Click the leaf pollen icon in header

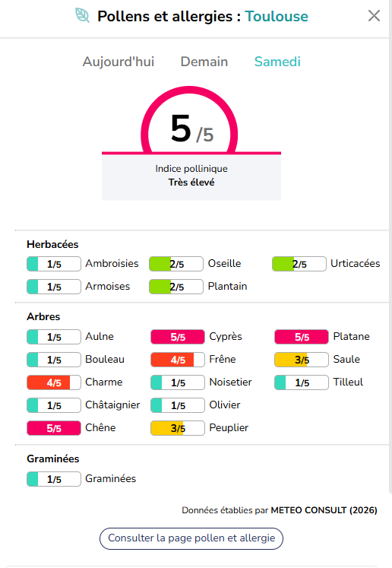[82, 15]
